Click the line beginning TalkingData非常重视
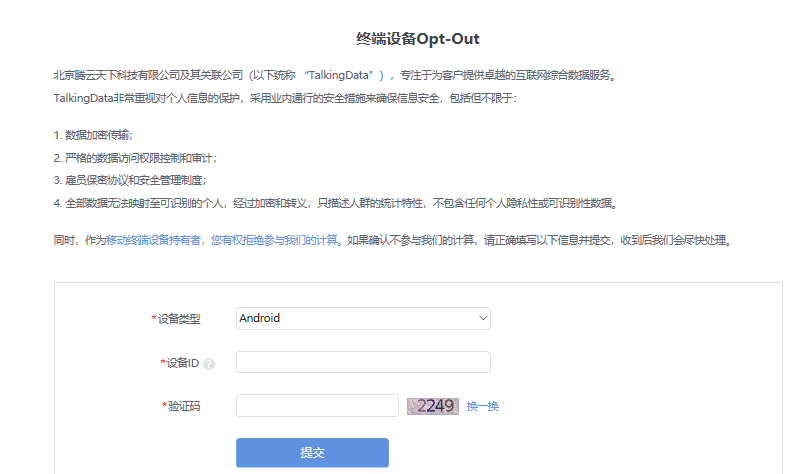Image resolution: width=804 pixels, height=474 pixels. [x=285, y=98]
